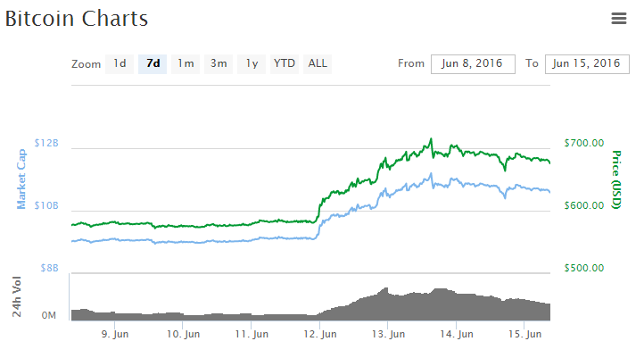
Task: Click the $12B market cap label
Action: pyautogui.click(x=46, y=143)
